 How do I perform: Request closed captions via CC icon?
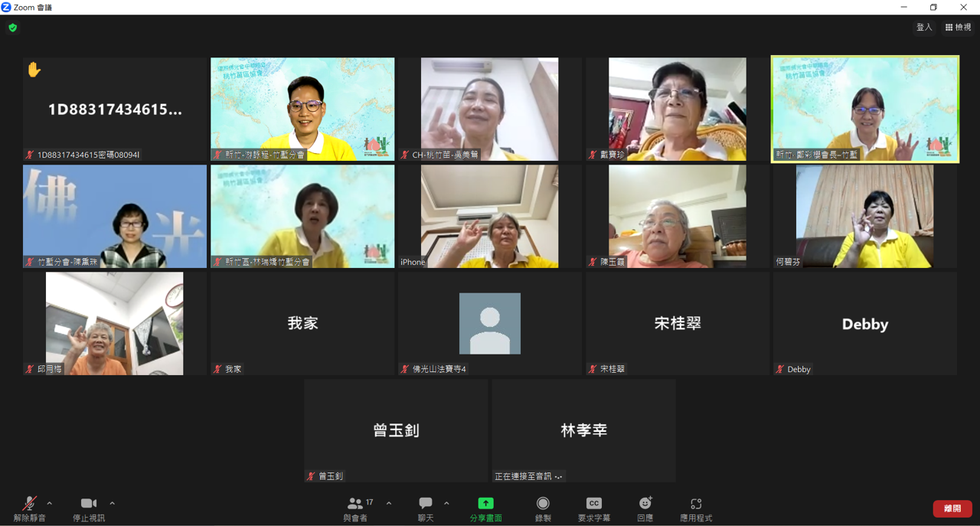click(593, 504)
